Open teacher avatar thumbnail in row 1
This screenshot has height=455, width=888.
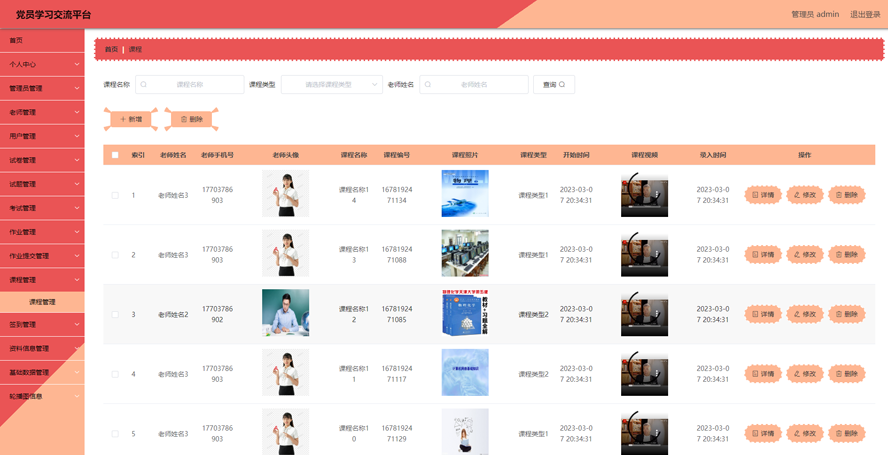(285, 193)
